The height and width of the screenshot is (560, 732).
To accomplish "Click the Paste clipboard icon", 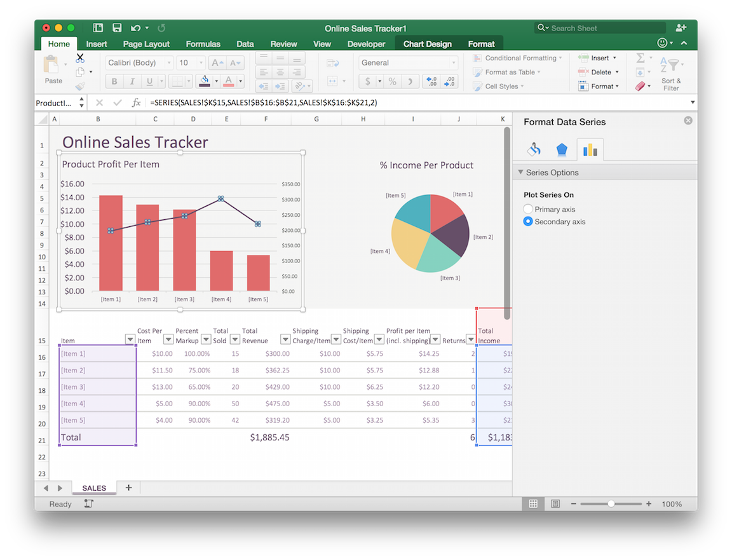I will click(51, 64).
